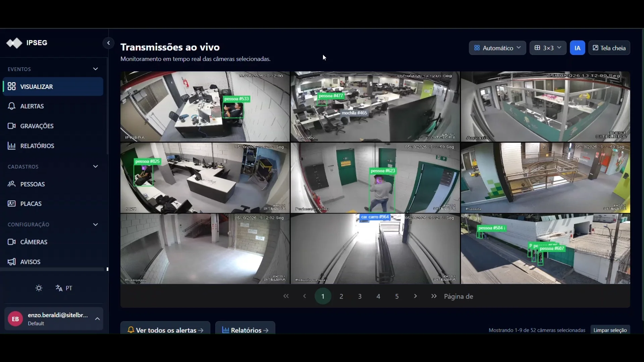
Task: Open the Automático mode dropdown
Action: pos(497,48)
